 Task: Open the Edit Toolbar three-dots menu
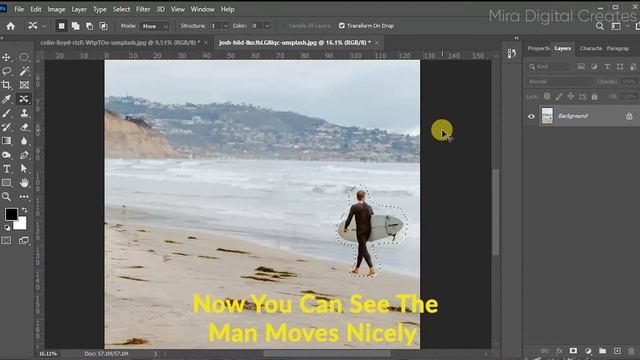(x=24, y=197)
